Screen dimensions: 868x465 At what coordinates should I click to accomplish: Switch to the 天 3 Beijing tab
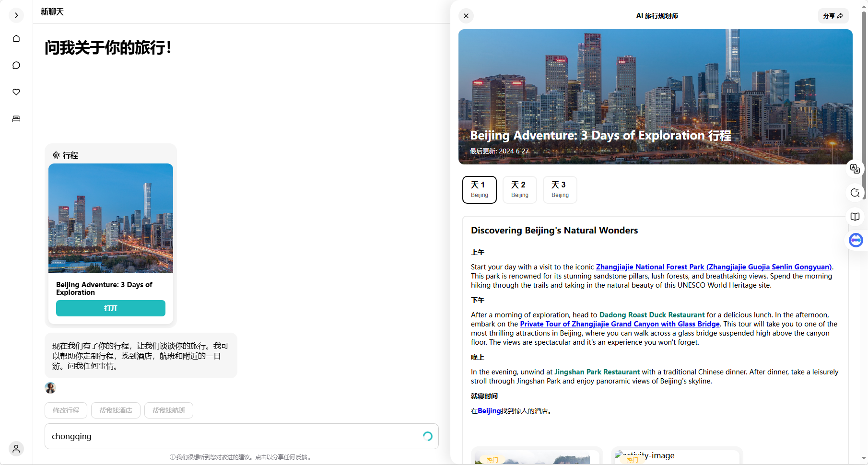(x=560, y=190)
